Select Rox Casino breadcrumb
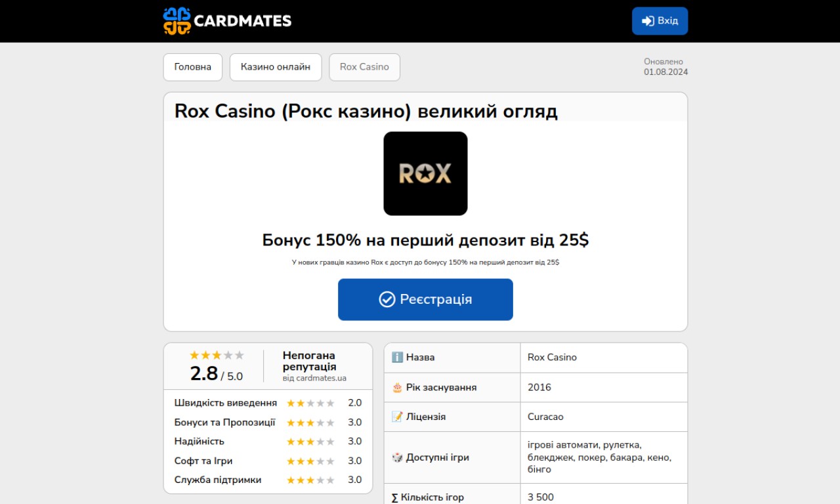 point(364,67)
